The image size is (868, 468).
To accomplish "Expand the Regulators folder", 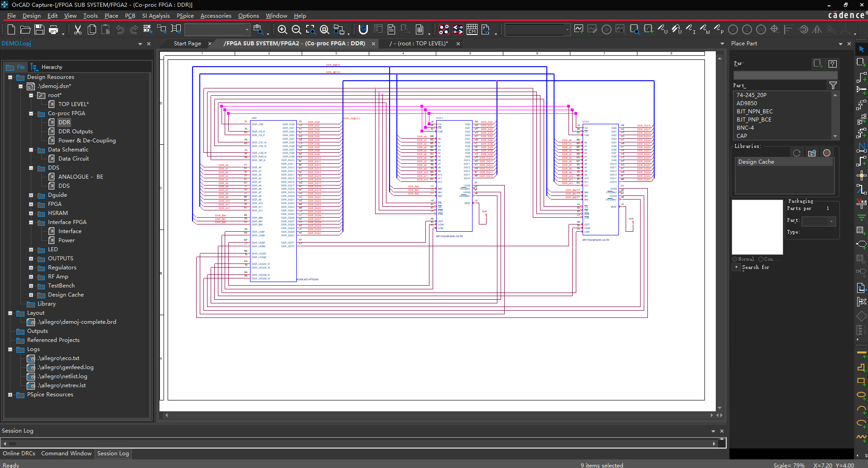I will point(31,268).
